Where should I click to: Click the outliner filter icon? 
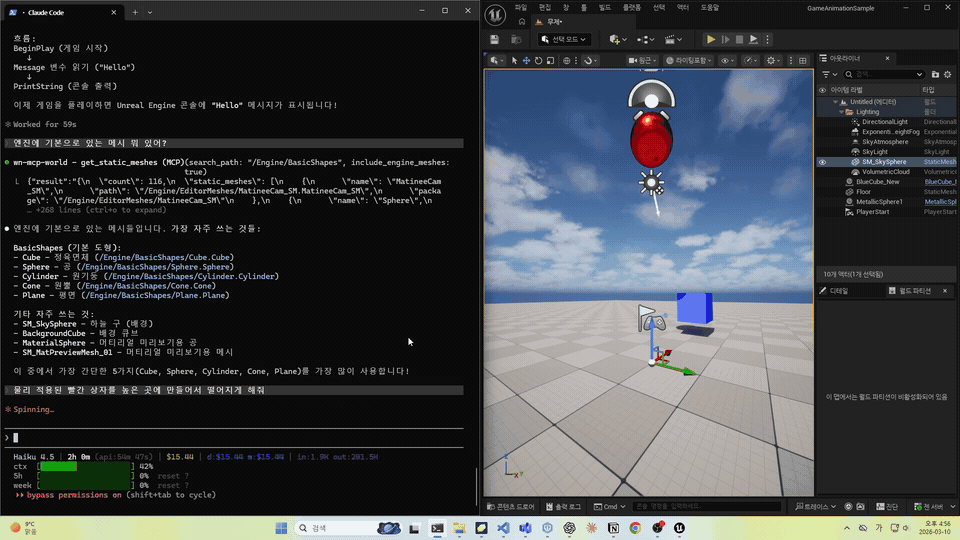coord(829,74)
